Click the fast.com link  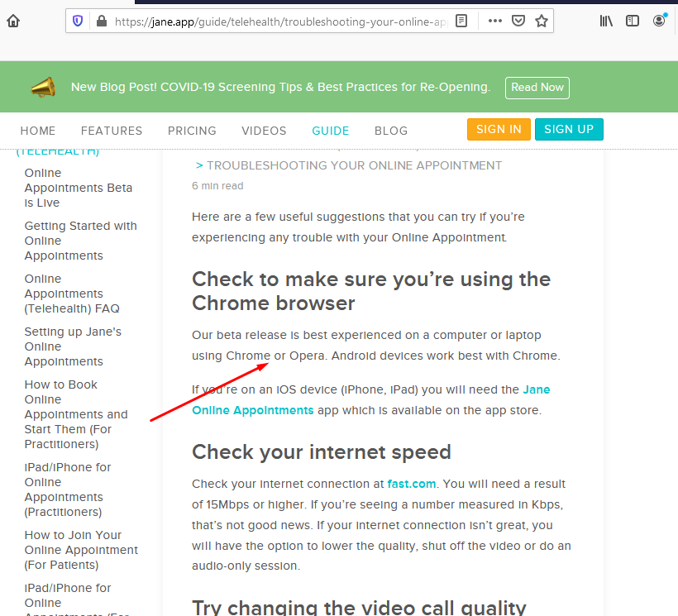411,484
